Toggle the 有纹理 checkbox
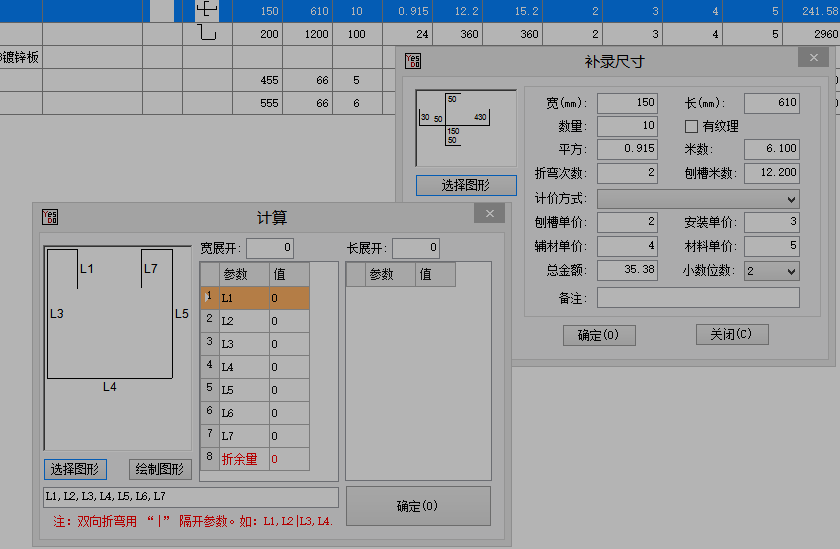 coord(691,126)
